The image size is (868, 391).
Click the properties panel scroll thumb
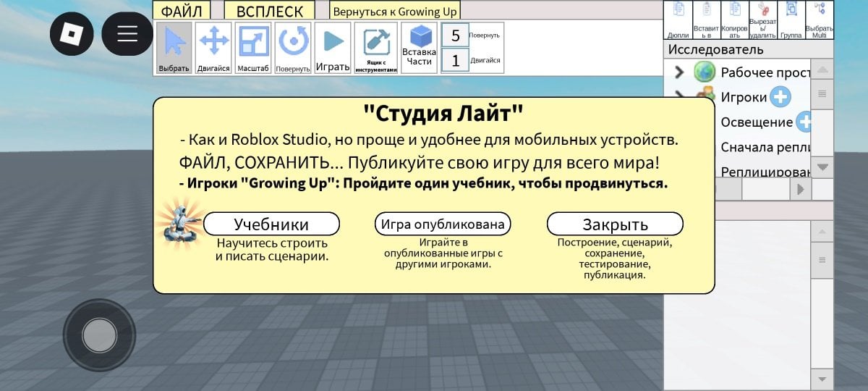822,259
